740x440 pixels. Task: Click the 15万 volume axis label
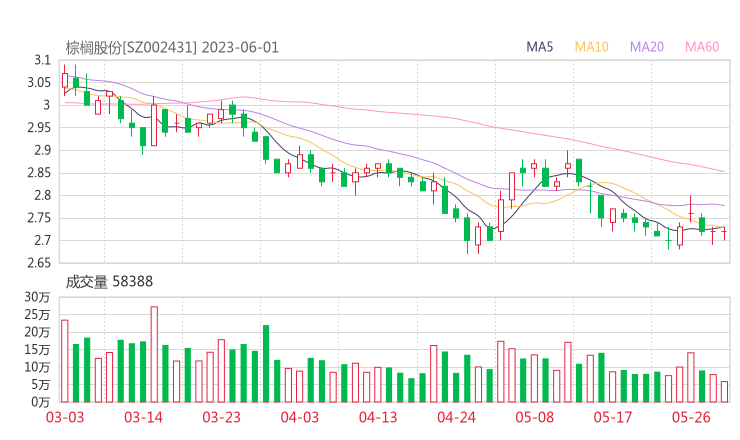(x=37, y=350)
